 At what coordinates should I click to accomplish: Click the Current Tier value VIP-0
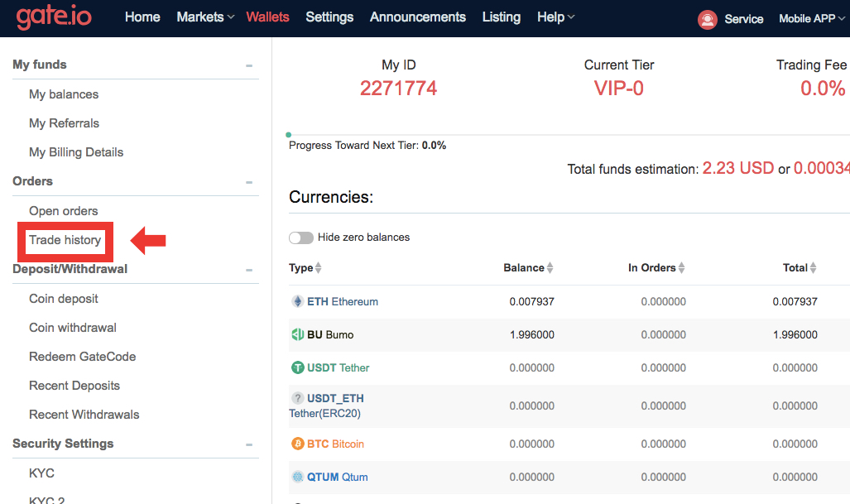tap(618, 89)
